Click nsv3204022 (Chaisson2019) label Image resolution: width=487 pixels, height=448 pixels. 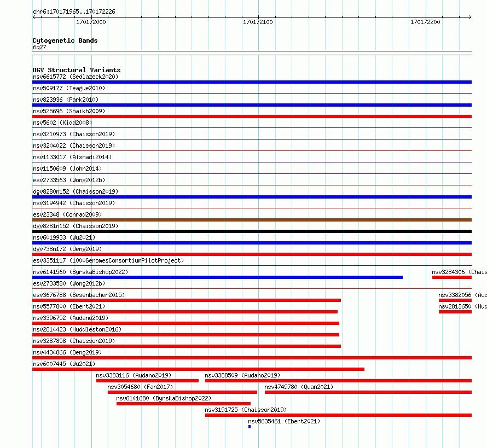pyautogui.click(x=74, y=146)
